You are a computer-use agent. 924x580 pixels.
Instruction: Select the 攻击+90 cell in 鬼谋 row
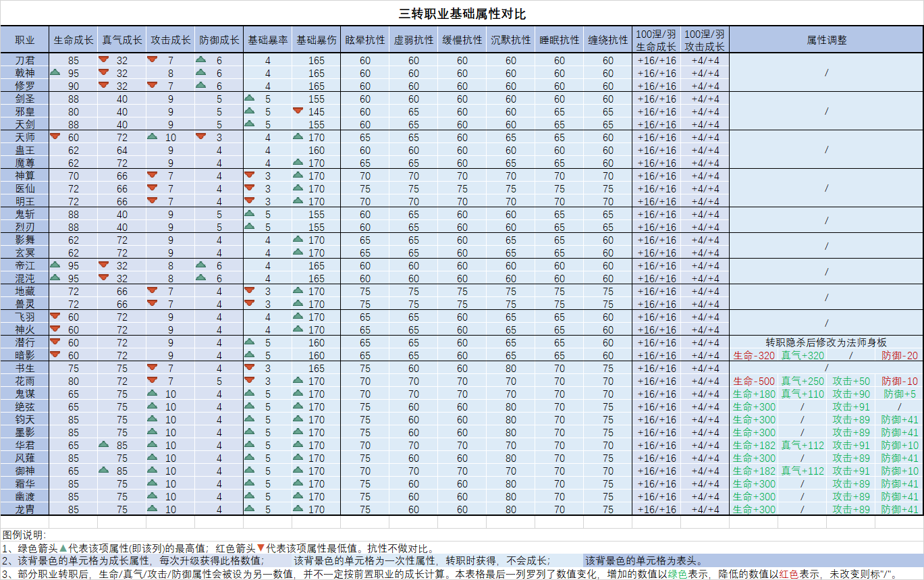tap(851, 394)
